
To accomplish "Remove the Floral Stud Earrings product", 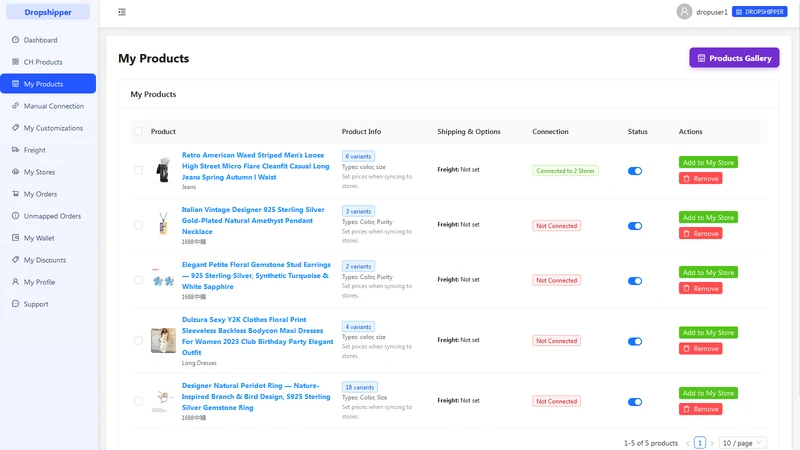I will tap(701, 289).
